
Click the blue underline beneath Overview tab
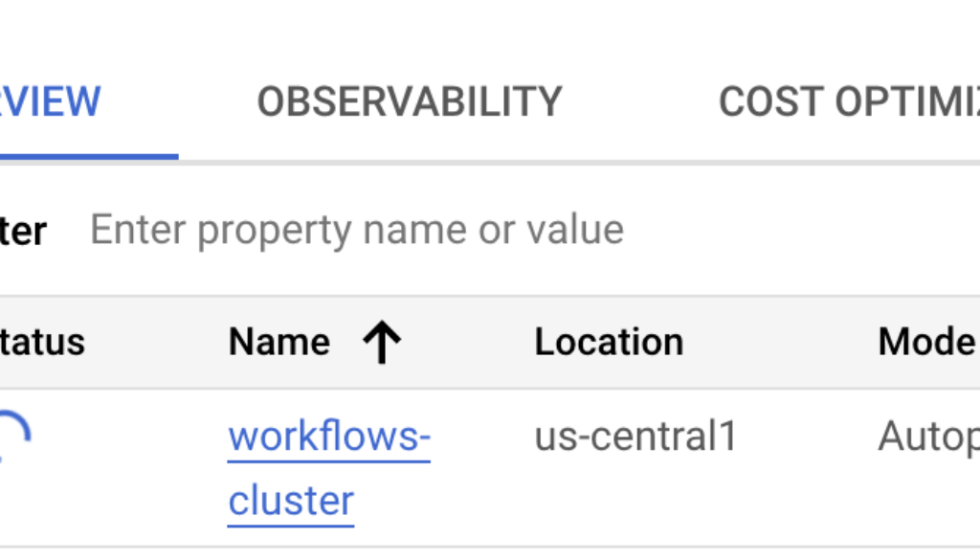pyautogui.click(x=86, y=156)
